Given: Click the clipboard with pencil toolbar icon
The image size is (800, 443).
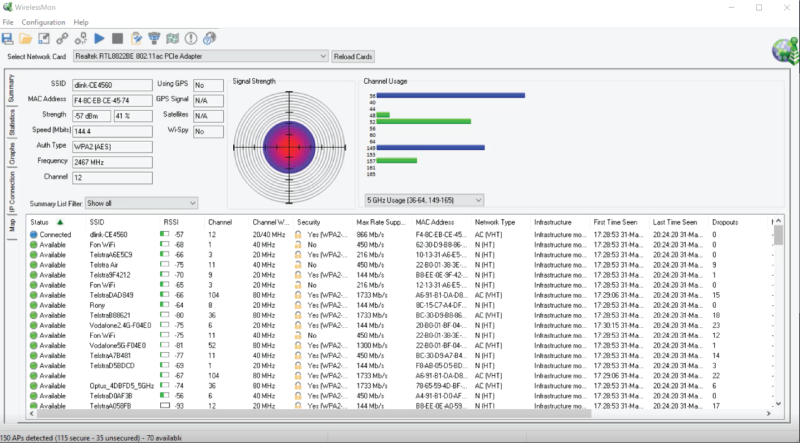Looking at the screenshot, I should [x=136, y=38].
